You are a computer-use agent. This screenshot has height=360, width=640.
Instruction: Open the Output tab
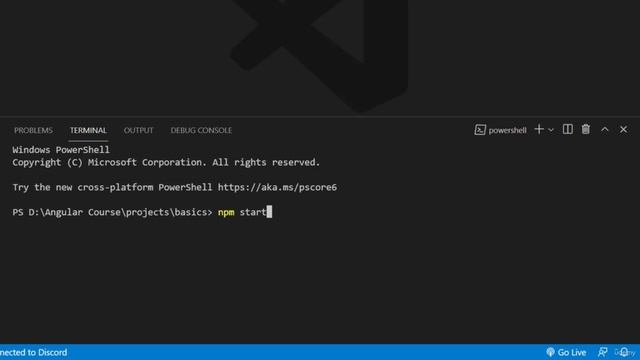tap(138, 130)
